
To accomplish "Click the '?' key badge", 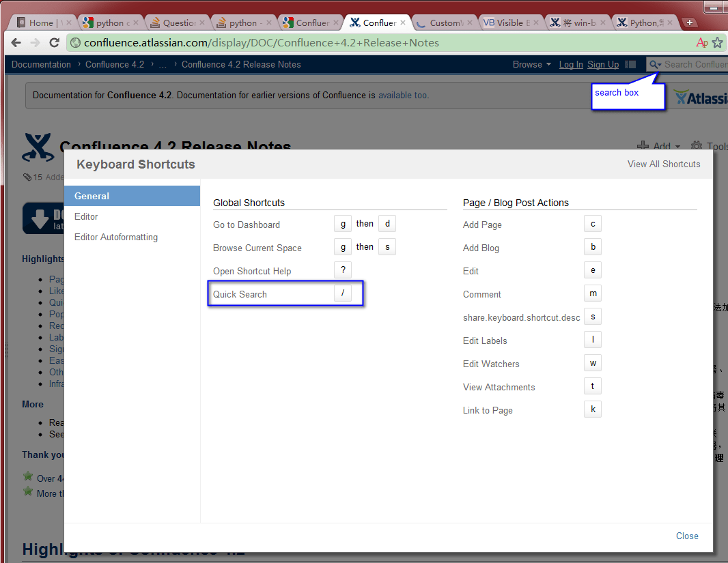I will tap(343, 270).
